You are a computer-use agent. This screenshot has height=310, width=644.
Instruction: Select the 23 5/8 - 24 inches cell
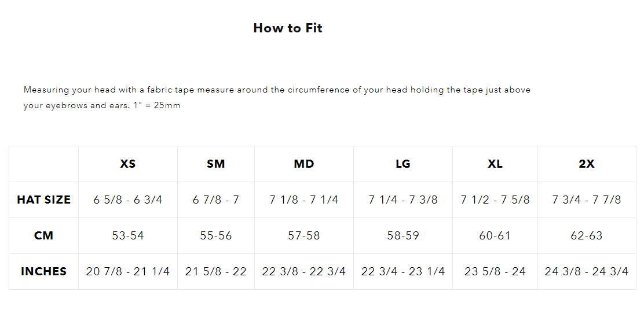point(495,271)
